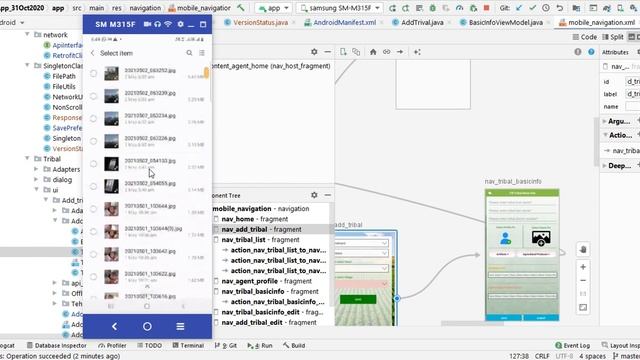The height and width of the screenshot is (360, 640).
Task: Open the Event Log
Action: click(572, 345)
